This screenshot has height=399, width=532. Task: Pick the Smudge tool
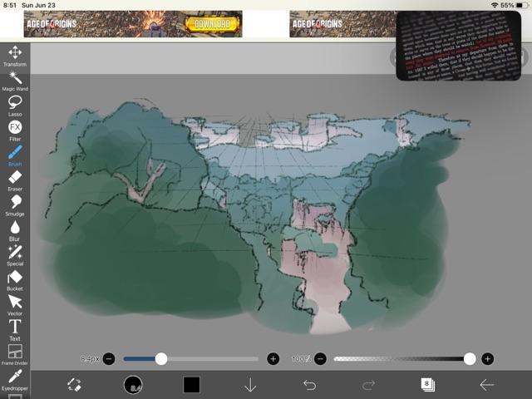15,205
